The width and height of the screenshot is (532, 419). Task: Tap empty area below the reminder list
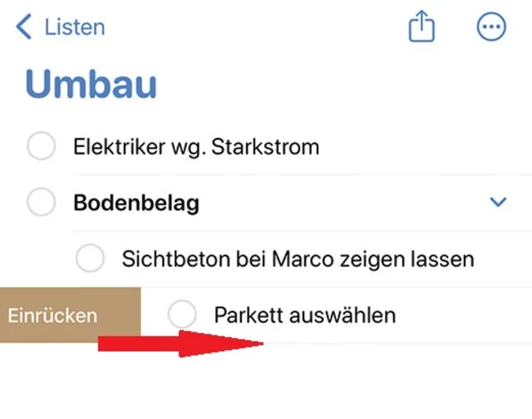[332, 384]
